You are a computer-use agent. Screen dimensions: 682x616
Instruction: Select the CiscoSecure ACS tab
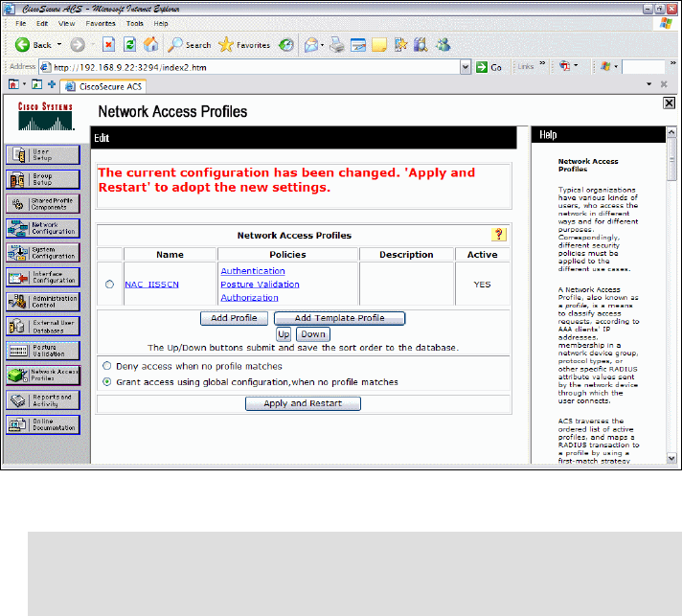[103, 86]
